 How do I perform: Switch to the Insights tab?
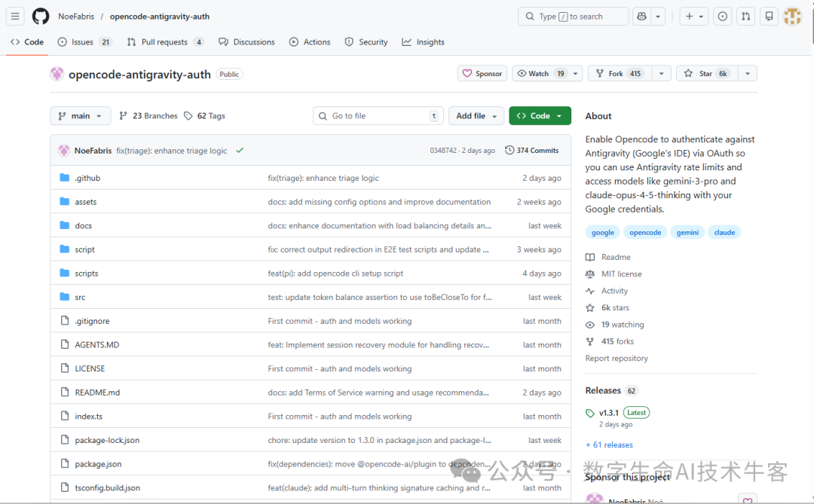(423, 42)
